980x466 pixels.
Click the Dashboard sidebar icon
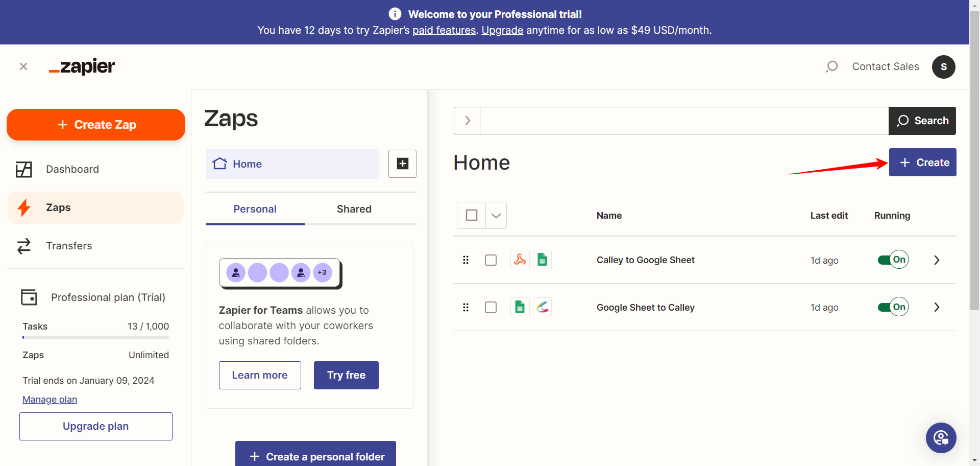click(x=24, y=169)
